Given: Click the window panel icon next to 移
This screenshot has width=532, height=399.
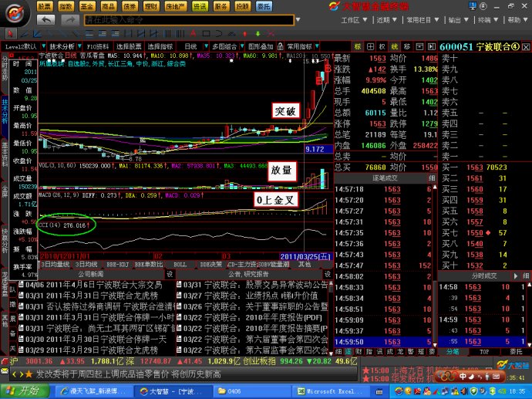Looking at the screenshot, I should click(x=419, y=46).
